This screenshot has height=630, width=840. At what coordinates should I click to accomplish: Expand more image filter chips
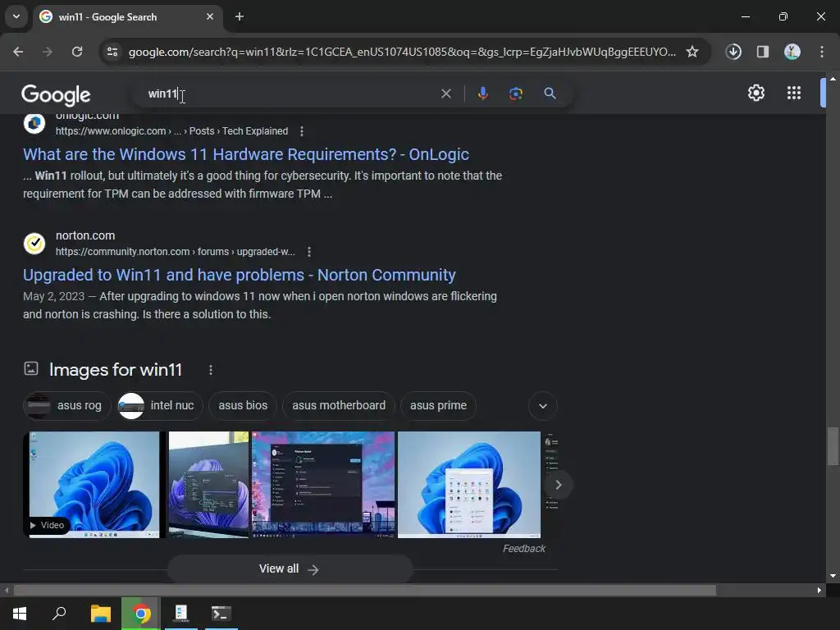point(543,406)
